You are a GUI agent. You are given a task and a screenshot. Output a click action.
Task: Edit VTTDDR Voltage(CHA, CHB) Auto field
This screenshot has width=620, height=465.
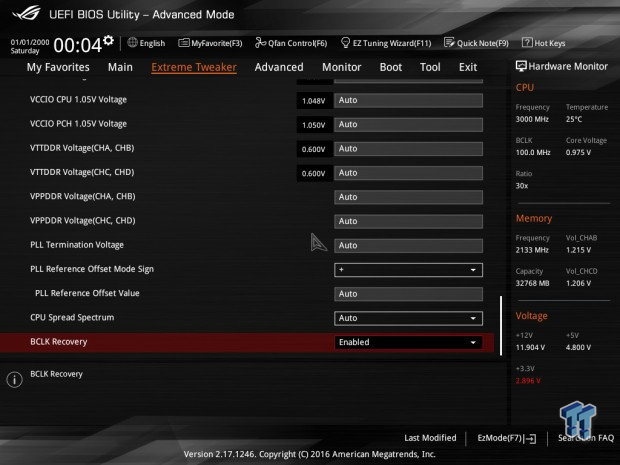(408, 149)
